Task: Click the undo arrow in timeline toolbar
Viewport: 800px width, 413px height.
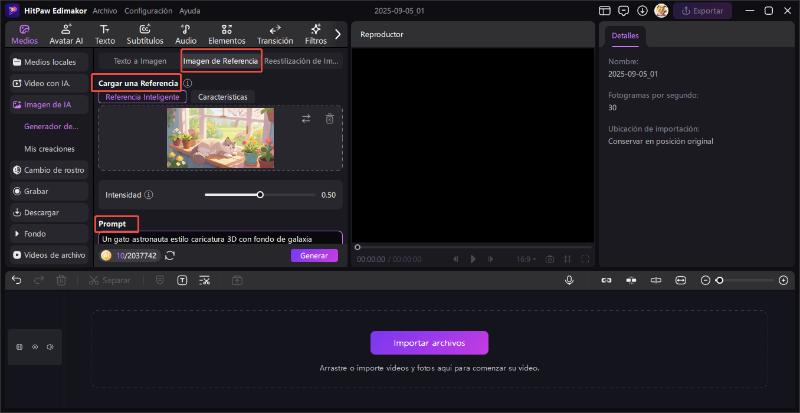Action: 17,280
